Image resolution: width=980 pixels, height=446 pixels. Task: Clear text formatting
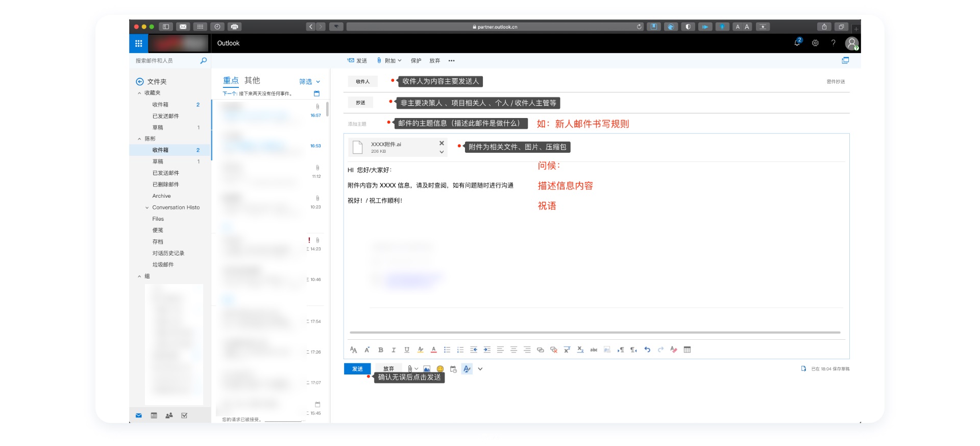(674, 350)
